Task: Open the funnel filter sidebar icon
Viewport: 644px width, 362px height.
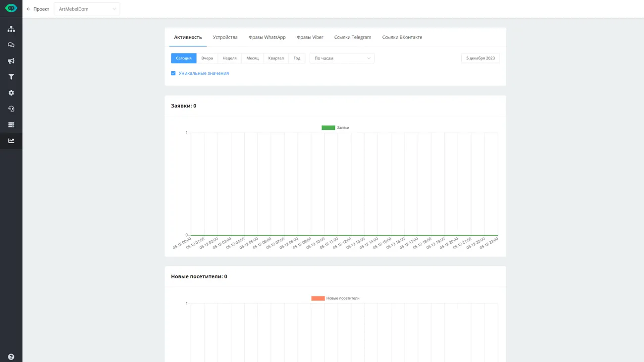Action: pos(11,77)
